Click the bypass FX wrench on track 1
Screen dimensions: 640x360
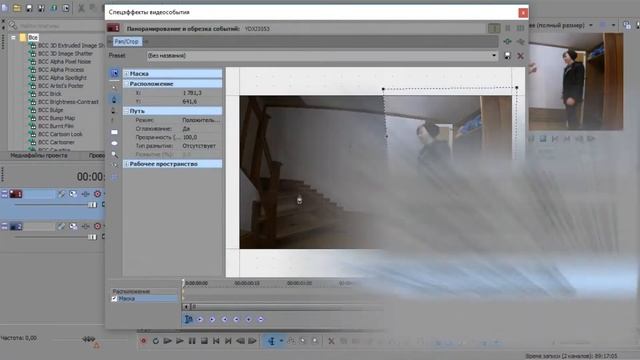click(x=61, y=194)
